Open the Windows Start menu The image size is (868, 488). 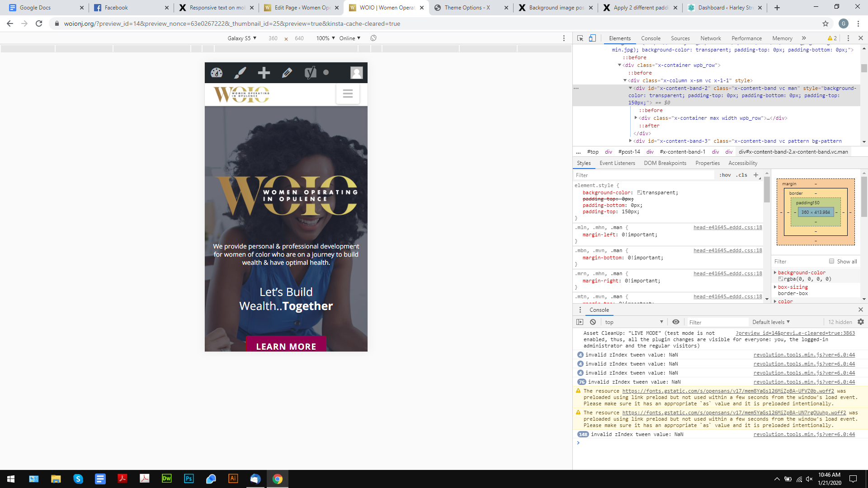click(11, 479)
